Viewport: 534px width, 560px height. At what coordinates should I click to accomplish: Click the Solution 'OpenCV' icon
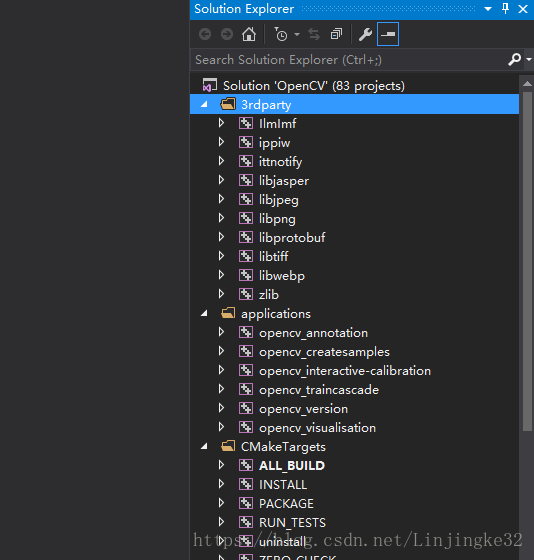[210, 85]
